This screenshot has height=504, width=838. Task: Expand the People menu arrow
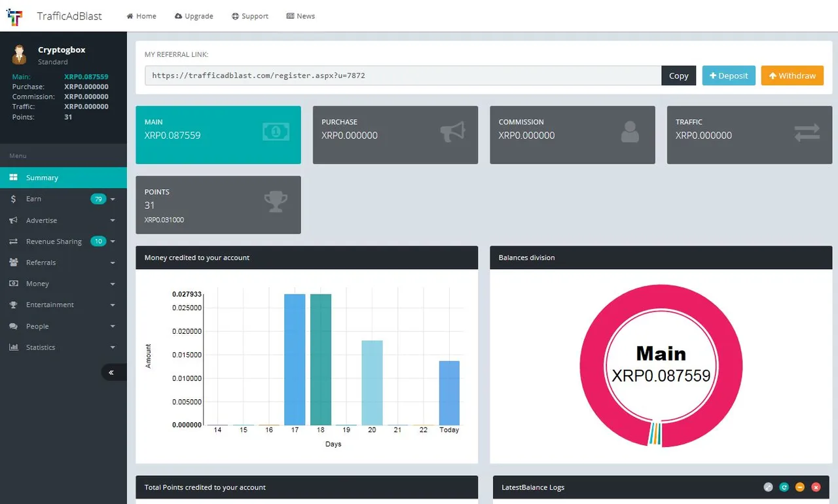click(113, 327)
